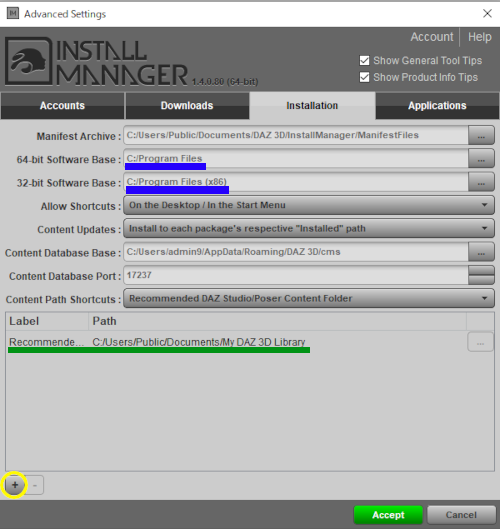This screenshot has width=500, height=529.
Task: Decrease the Content Database Port value
Action: click(x=481, y=280)
